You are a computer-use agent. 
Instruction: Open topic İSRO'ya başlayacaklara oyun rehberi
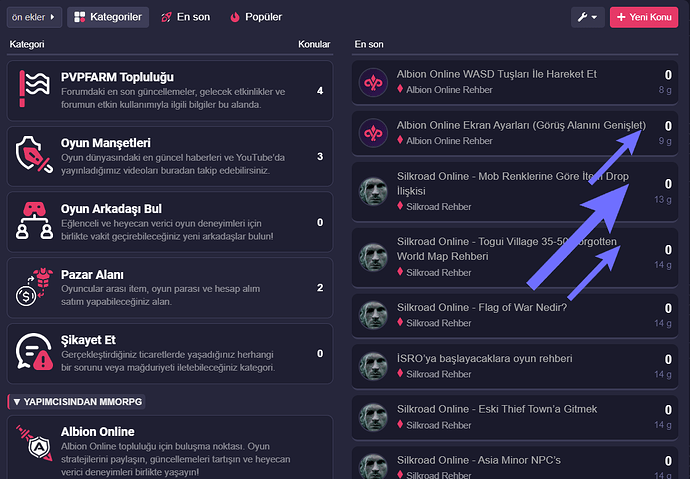pos(484,358)
